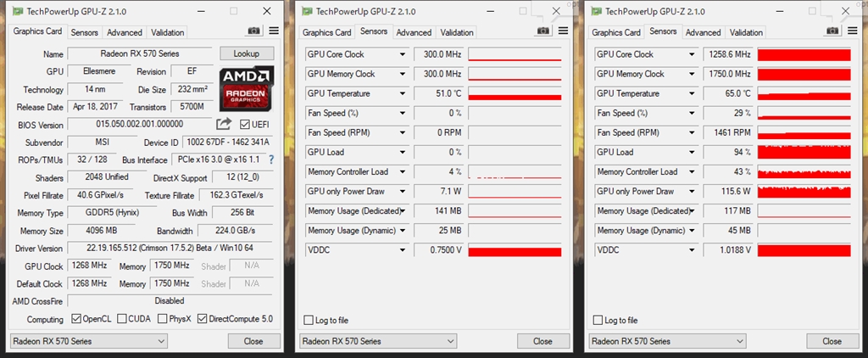This screenshot has width=868, height=358.
Task: Open VDDC dropdown showing 1.0188 V
Action: 692,250
